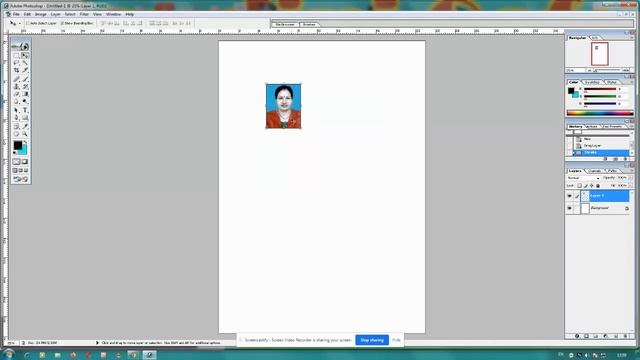The height and width of the screenshot is (360, 640).
Task: Select the Healing Brush tool
Action: (x=16, y=79)
